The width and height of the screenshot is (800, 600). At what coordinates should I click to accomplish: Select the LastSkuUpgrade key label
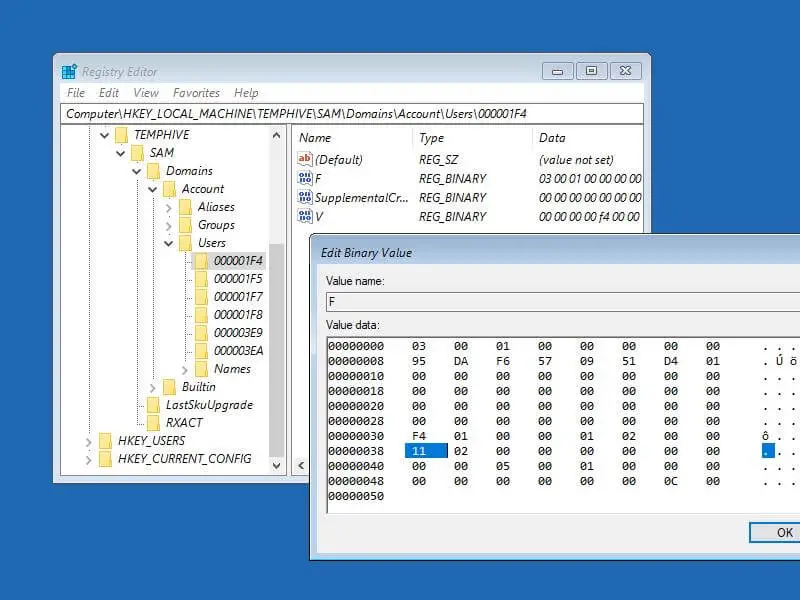209,405
